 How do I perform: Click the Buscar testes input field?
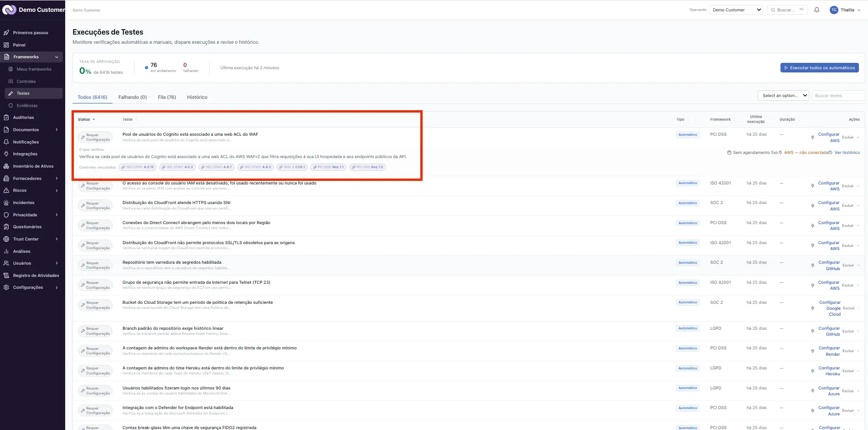[x=838, y=96]
